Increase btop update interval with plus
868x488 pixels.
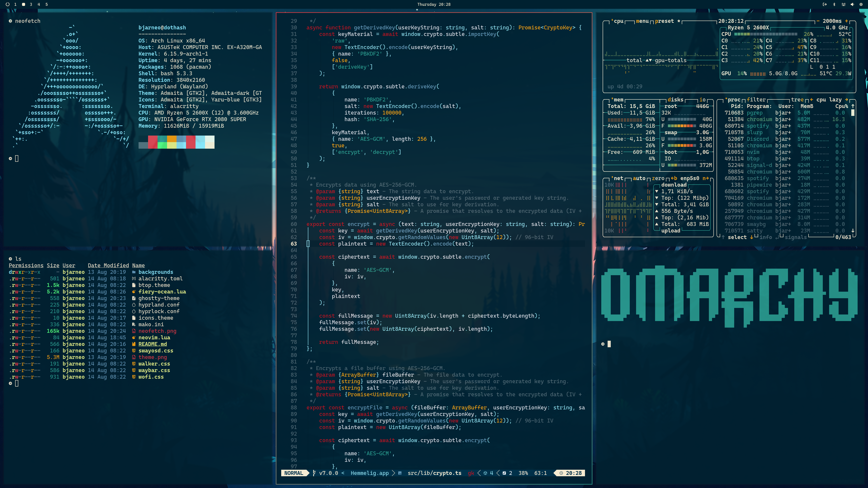847,21
